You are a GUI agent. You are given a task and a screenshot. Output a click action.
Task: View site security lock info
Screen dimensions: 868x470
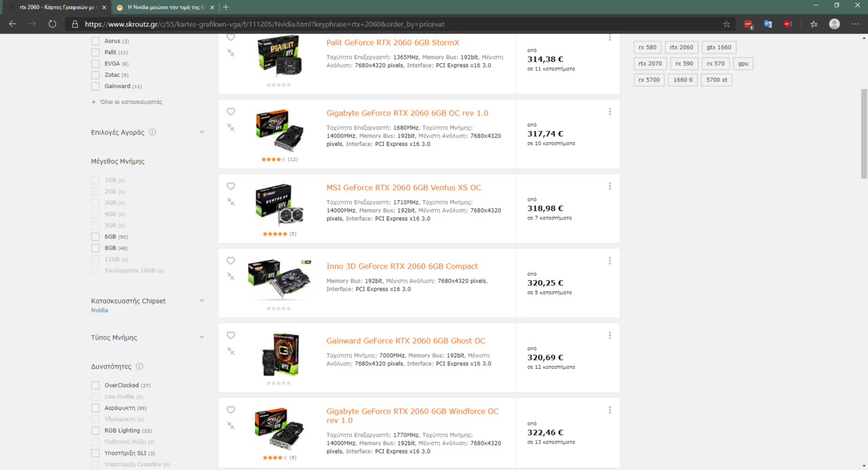point(75,24)
